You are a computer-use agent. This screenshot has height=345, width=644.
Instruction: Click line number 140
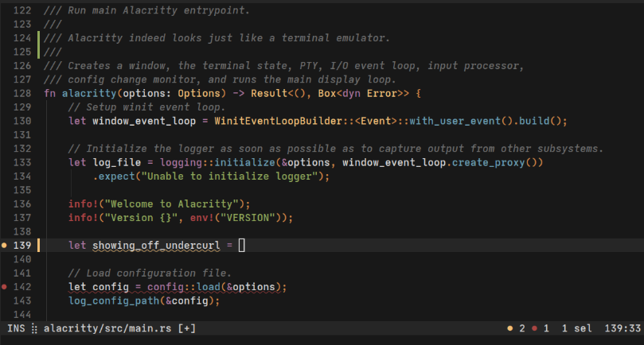tap(22, 259)
